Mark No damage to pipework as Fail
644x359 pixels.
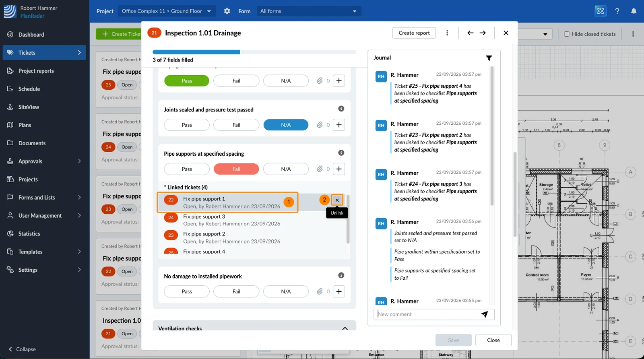tap(236, 291)
